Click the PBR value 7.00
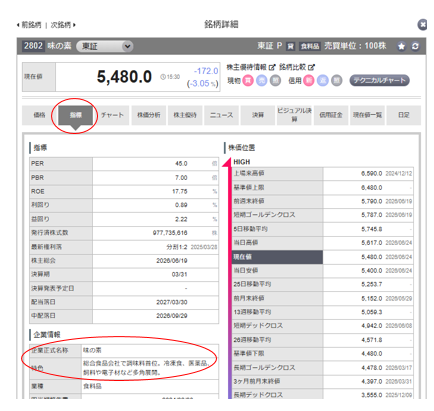 (181, 178)
